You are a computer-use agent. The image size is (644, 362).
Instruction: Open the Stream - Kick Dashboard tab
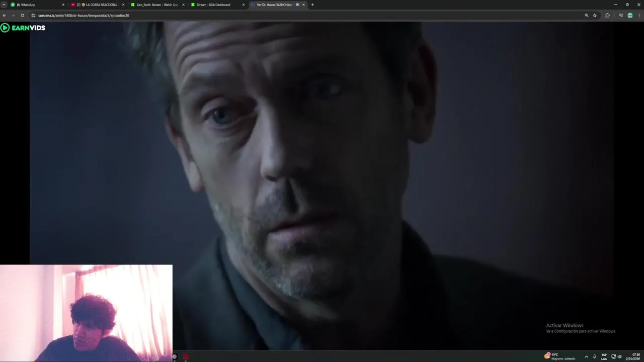pyautogui.click(x=218, y=5)
